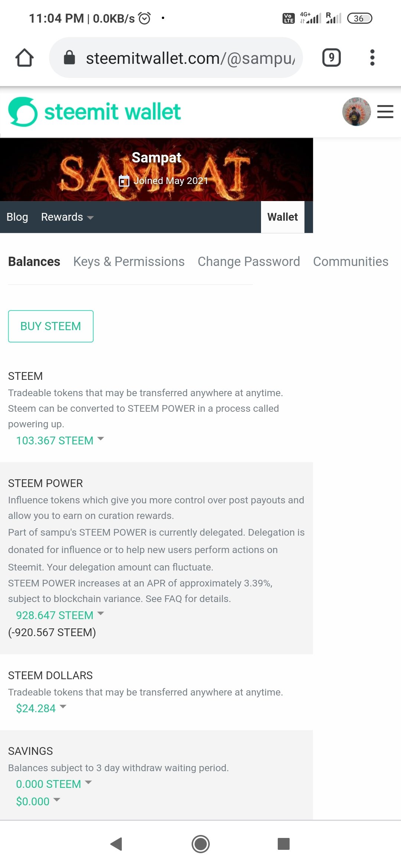Tap the browser home icon
The width and height of the screenshot is (401, 868).
[25, 58]
